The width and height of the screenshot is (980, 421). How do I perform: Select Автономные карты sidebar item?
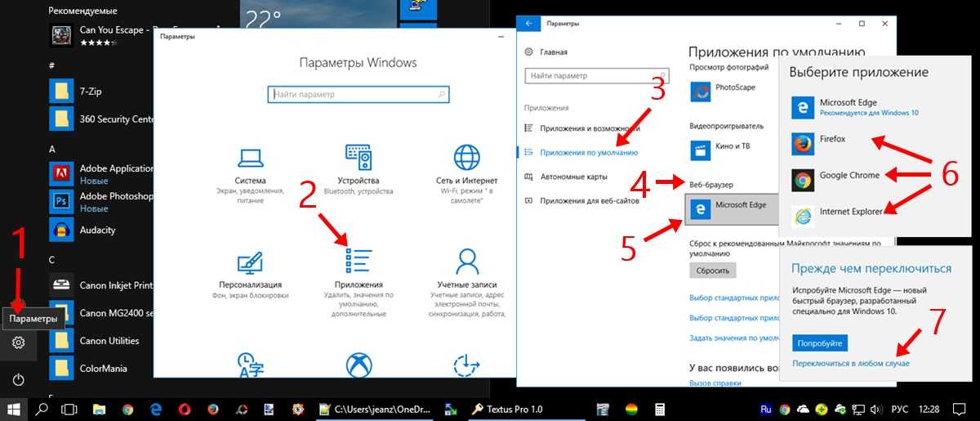coord(567,176)
